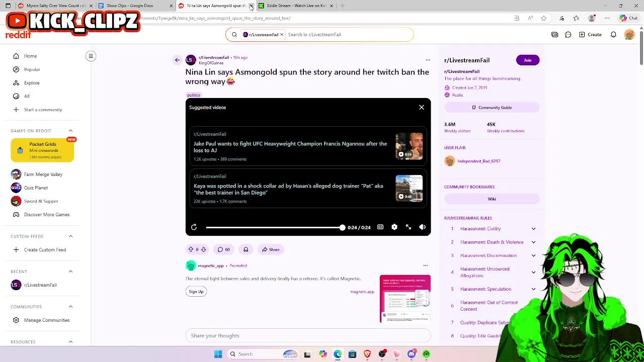Open the Community Guide
This screenshot has width=644, height=362.
point(492,108)
